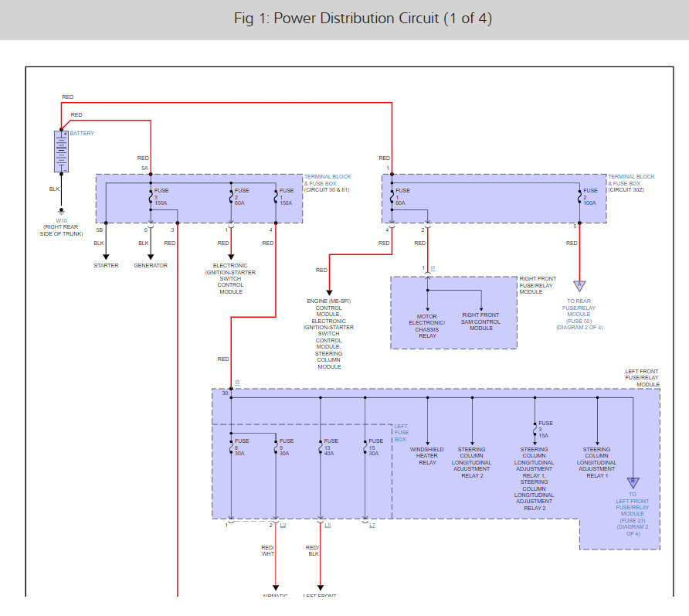Follow the L2 connector link

pos(283,526)
